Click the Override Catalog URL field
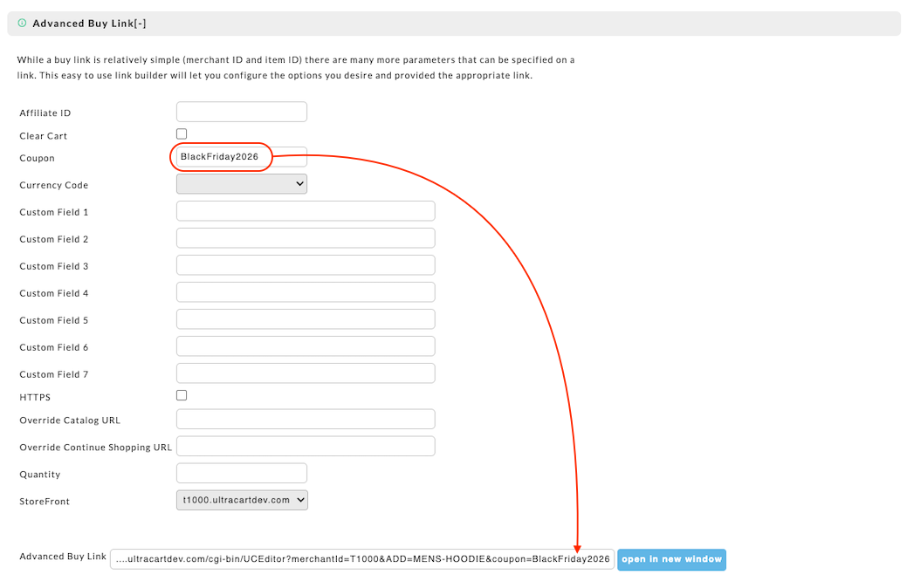The height and width of the screenshot is (588, 907). click(x=306, y=419)
